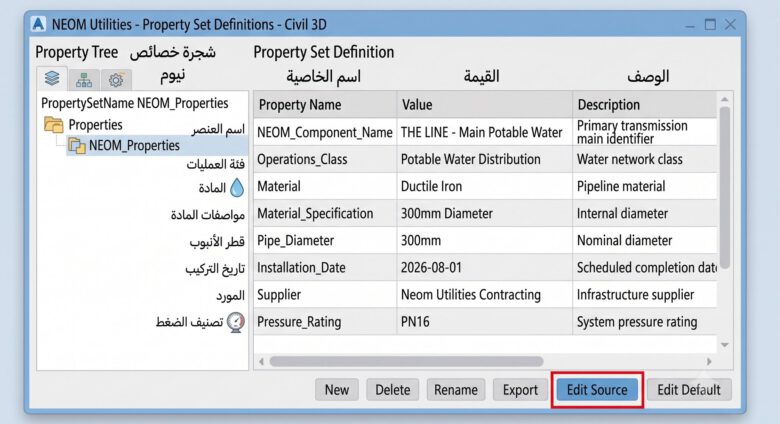Click the Edit Source button
The image size is (780, 424).
tap(597, 390)
